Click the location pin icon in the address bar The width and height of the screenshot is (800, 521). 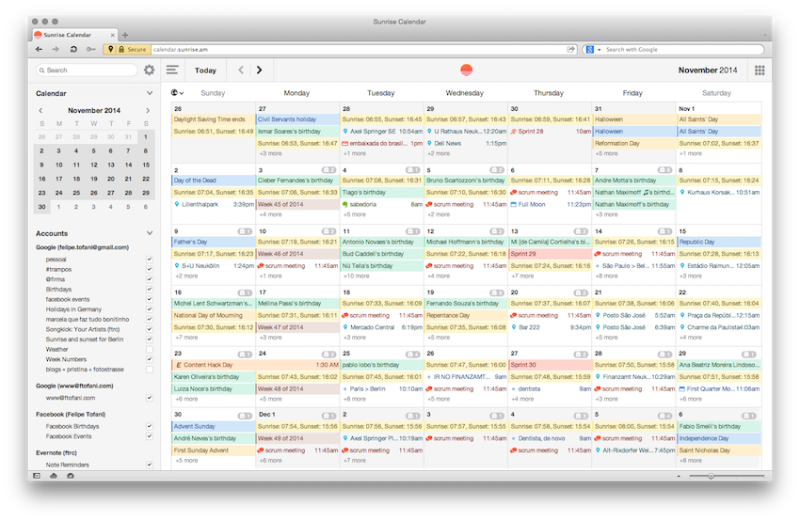tap(110, 49)
